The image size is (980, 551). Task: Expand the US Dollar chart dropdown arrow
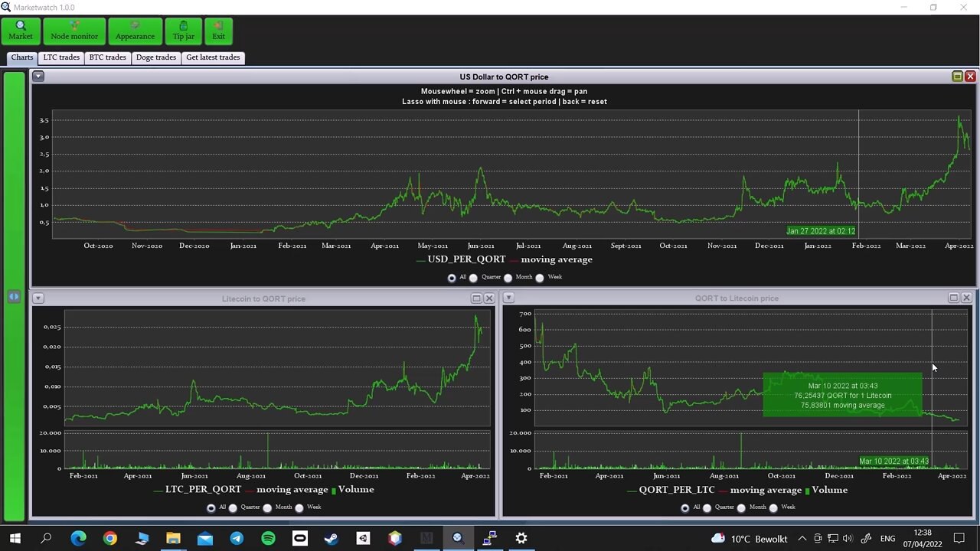coord(38,77)
